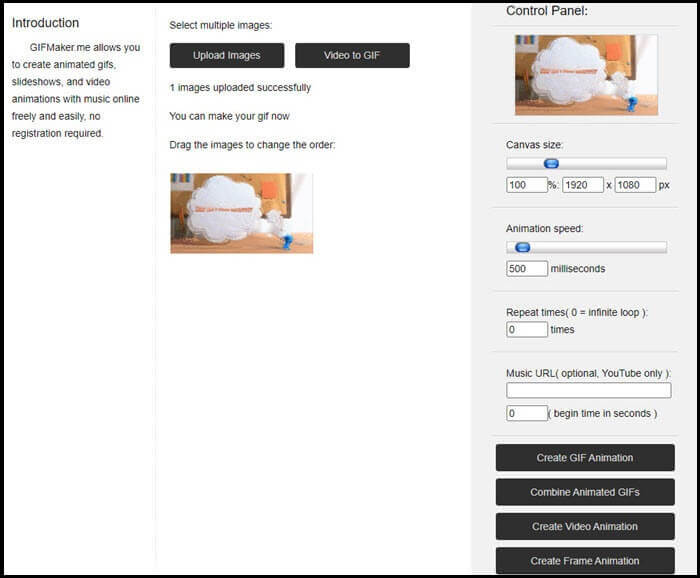Image resolution: width=700 pixels, height=578 pixels.
Task: Click the Control Panel preview image
Action: pos(586,75)
